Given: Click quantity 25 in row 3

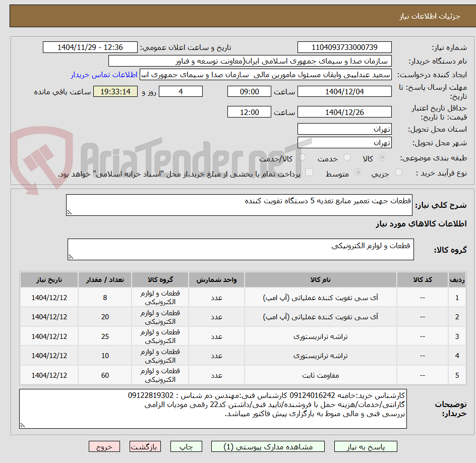Looking at the screenshot, I should (x=105, y=336).
